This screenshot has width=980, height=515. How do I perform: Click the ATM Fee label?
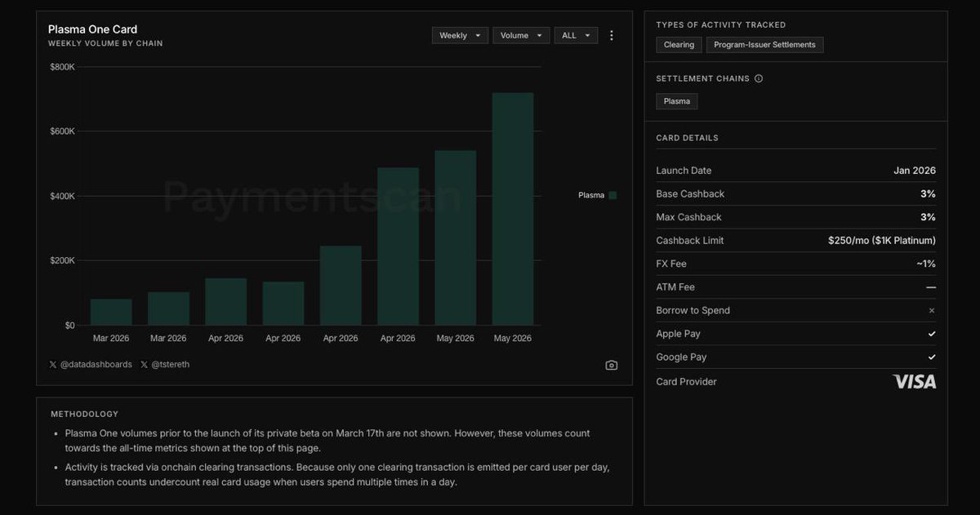(677, 287)
